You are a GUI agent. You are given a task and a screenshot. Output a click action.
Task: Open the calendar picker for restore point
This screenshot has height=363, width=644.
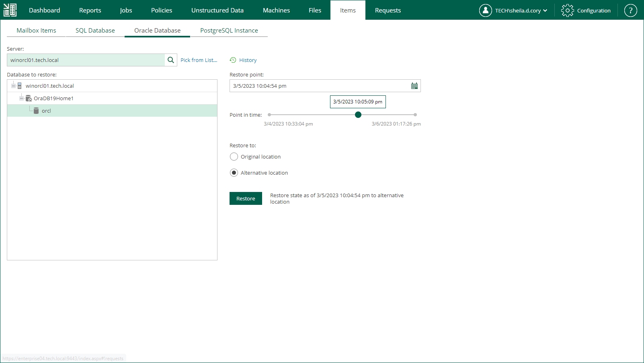click(x=414, y=86)
